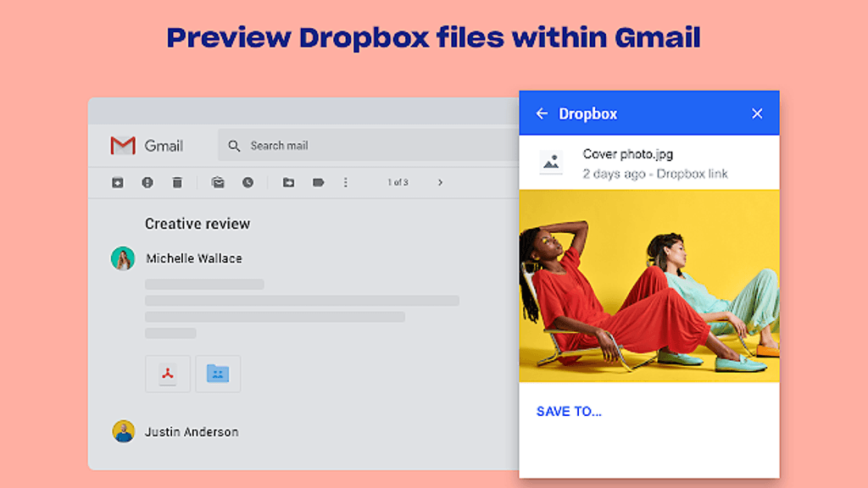Open the three-dot More options menu
The height and width of the screenshot is (488, 868).
click(x=345, y=182)
